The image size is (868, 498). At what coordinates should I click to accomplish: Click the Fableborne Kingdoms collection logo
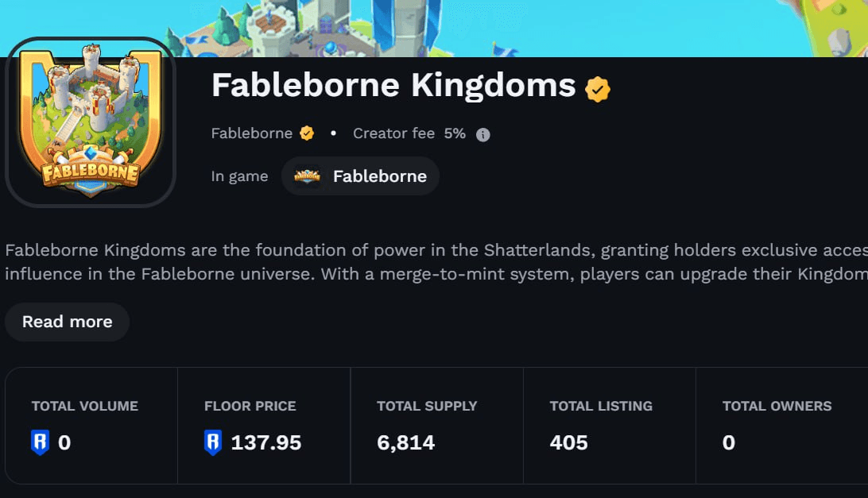click(x=91, y=122)
